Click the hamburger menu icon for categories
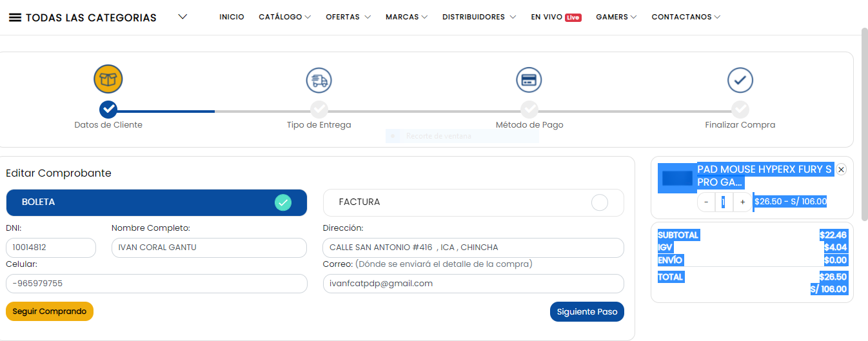Screen dimensions: 868x341 point(15,17)
